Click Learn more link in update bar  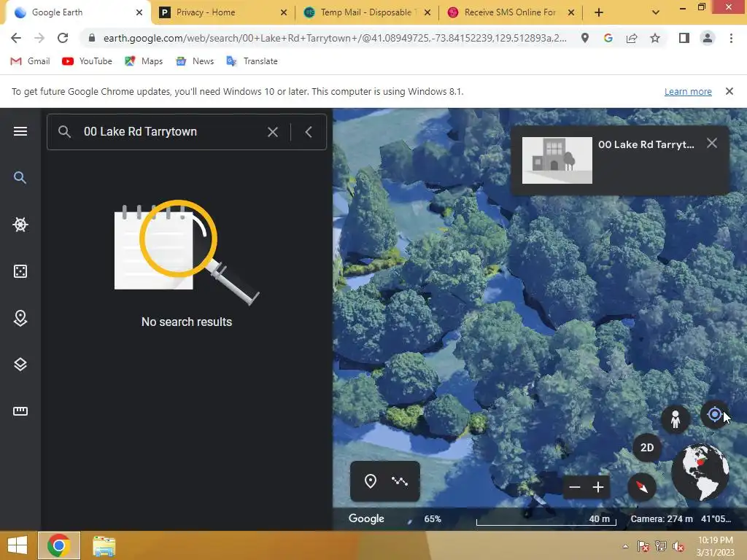click(688, 91)
